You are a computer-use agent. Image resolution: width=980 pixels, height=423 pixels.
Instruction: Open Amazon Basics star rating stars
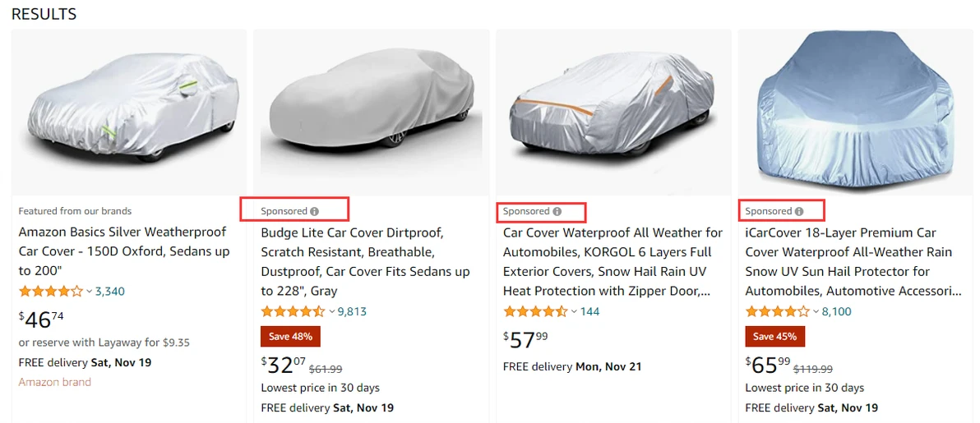click(50, 291)
